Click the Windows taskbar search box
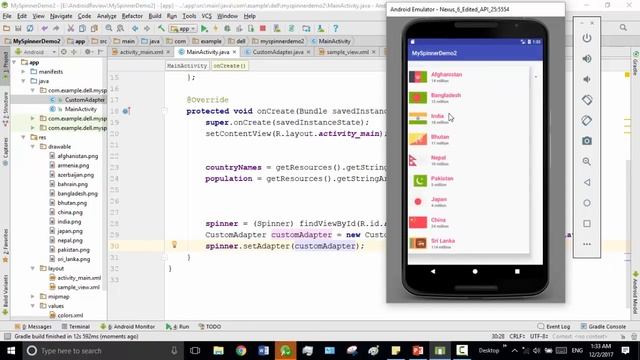The width and height of the screenshot is (640, 360). (x=102, y=351)
